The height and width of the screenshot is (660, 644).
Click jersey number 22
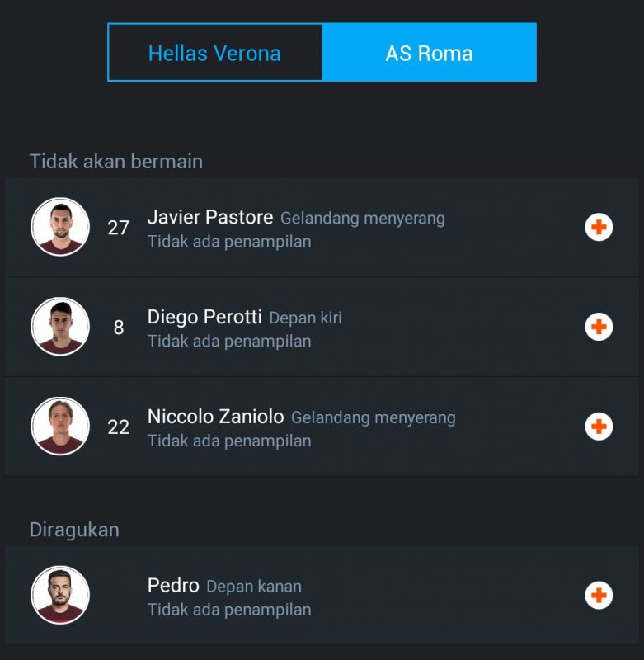pyautogui.click(x=119, y=427)
